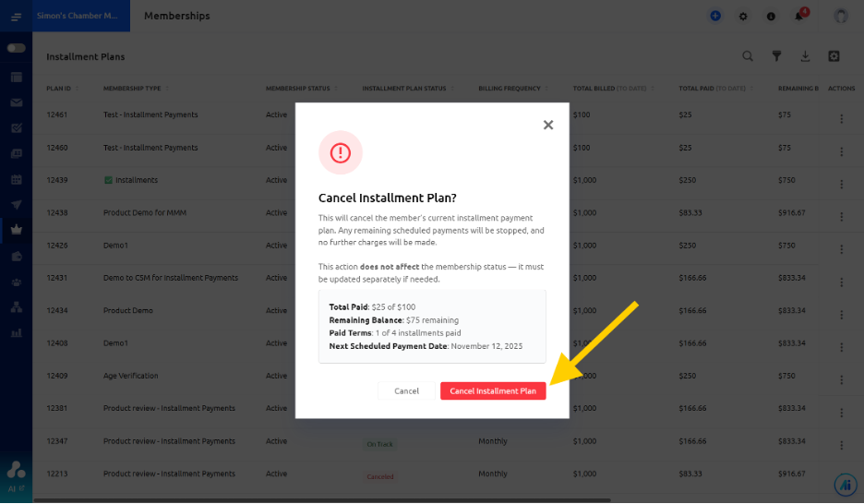Open the notifications bell
The height and width of the screenshot is (504, 864).
pos(799,16)
